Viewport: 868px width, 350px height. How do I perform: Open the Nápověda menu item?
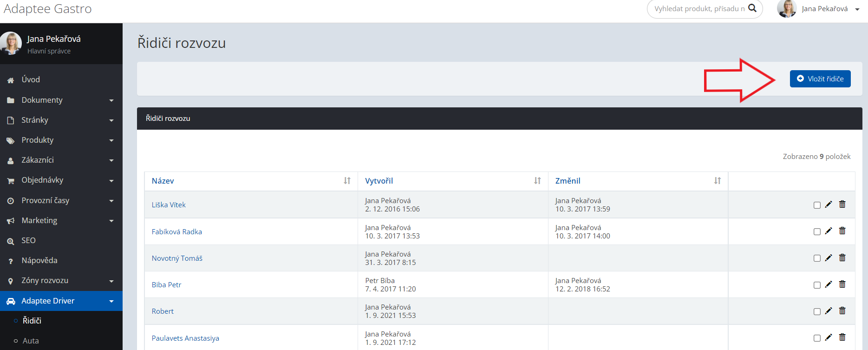point(61,260)
